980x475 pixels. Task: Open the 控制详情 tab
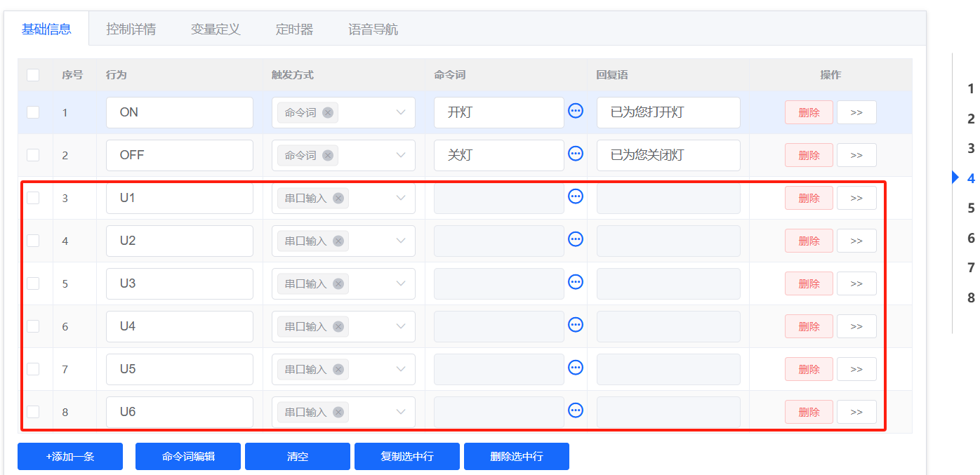(x=131, y=29)
